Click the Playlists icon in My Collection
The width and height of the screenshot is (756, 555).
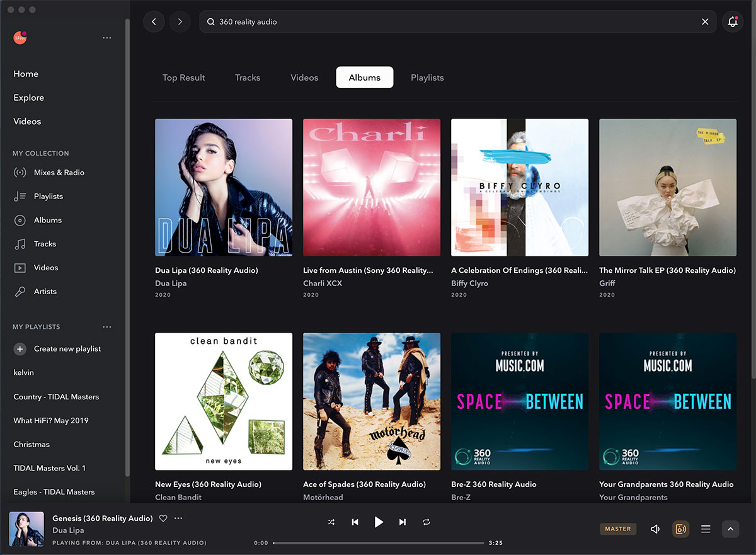point(20,197)
